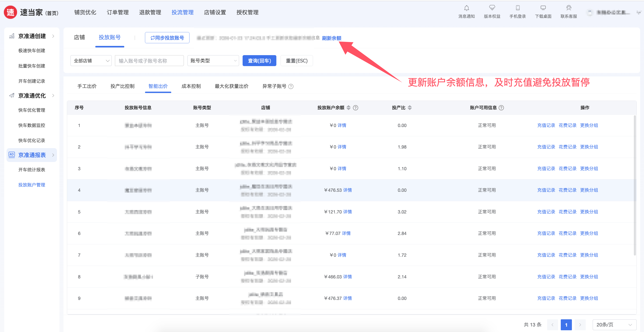Open the 全部店铺 dropdown
Image resolution: width=644 pixels, height=332 pixels.
coord(91,61)
